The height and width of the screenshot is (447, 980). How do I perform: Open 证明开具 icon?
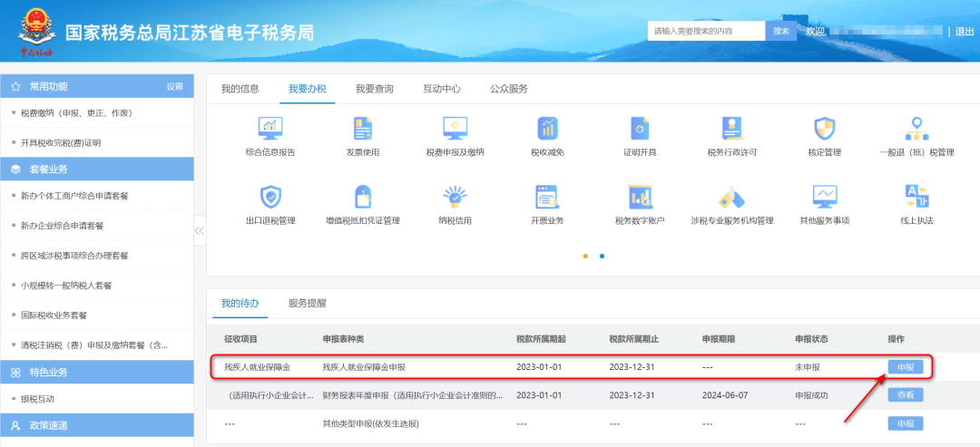point(640,128)
